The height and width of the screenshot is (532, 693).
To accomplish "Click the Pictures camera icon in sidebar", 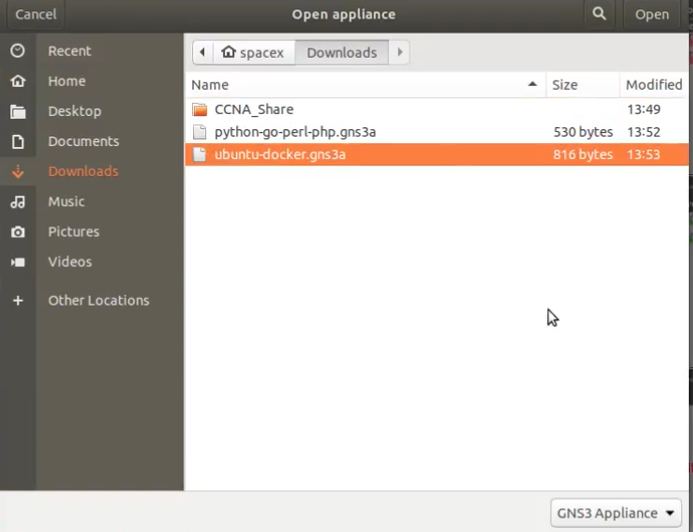I will point(18,232).
